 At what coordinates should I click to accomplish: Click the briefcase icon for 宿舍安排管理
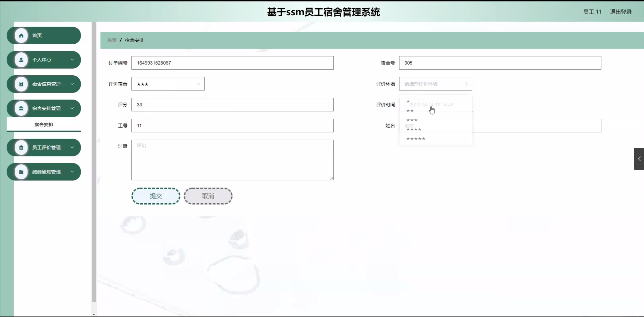[x=21, y=109]
